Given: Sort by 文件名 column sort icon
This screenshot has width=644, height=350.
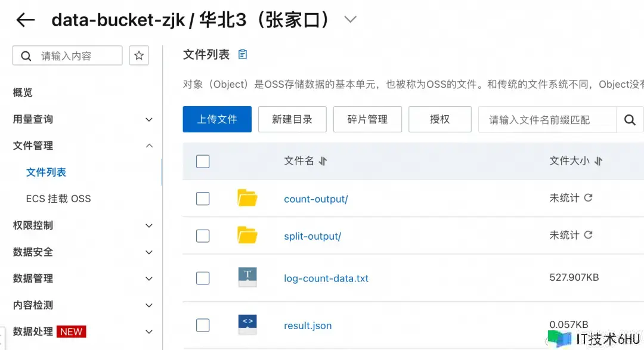Looking at the screenshot, I should [x=323, y=161].
